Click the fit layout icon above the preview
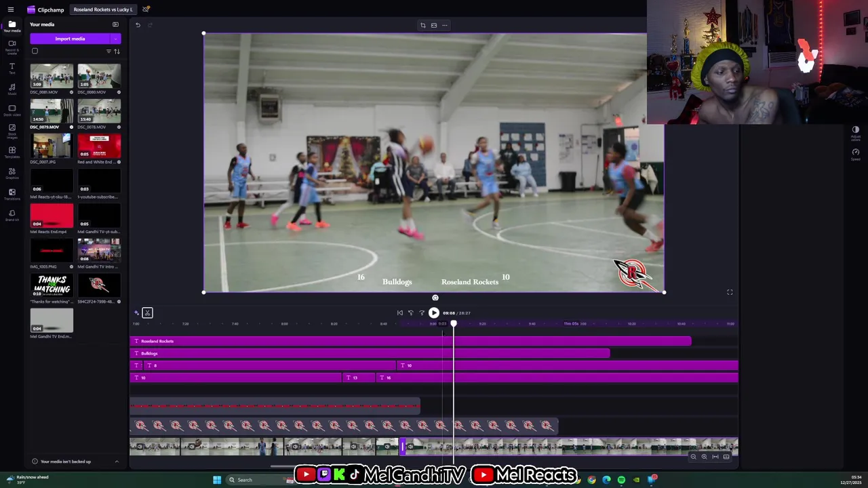This screenshot has height=488, width=868. [x=434, y=25]
